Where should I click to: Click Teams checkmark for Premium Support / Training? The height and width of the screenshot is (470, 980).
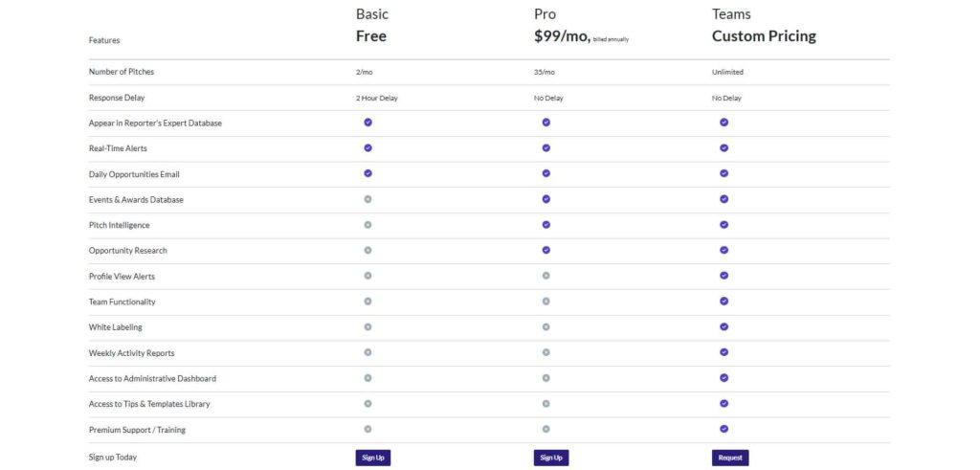point(724,429)
